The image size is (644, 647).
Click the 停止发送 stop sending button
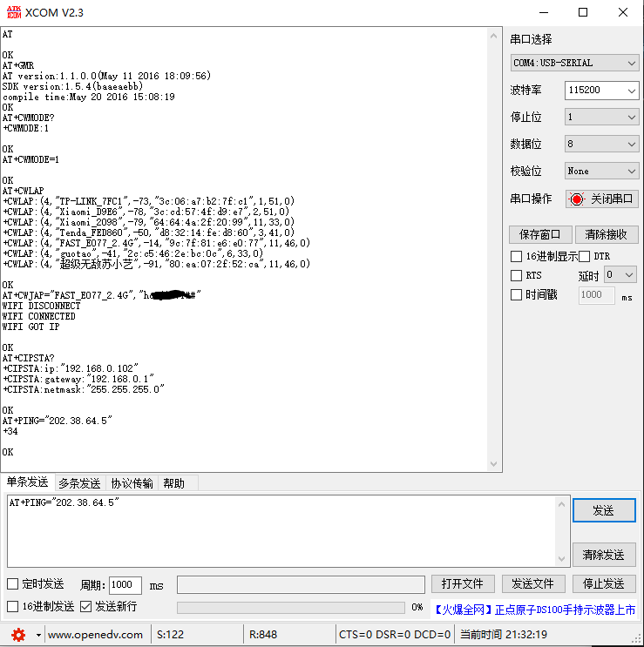[604, 584]
